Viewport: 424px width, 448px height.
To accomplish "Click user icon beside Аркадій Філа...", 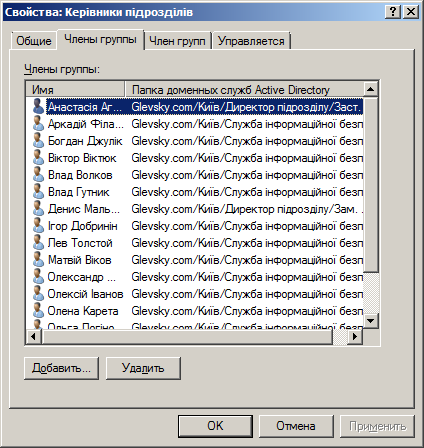I will pos(38,123).
